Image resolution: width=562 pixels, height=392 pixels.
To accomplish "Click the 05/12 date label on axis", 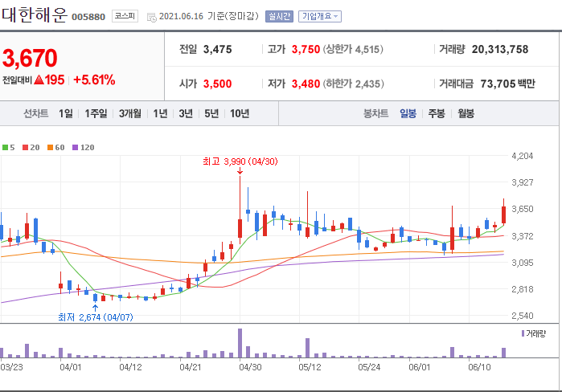I will tap(310, 367).
